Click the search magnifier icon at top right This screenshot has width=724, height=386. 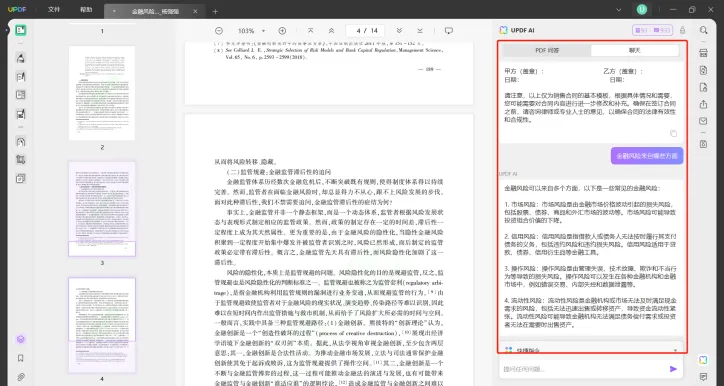pyautogui.click(x=703, y=30)
